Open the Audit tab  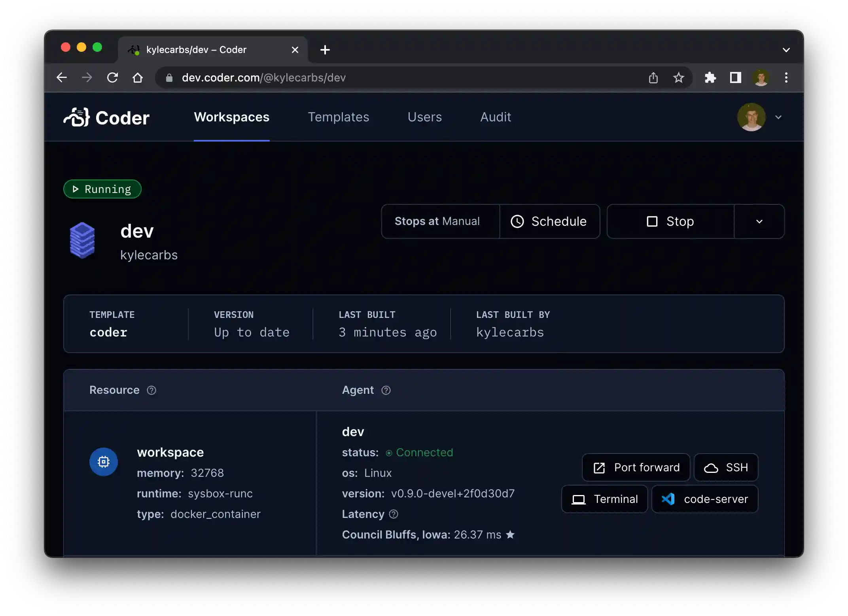(495, 117)
